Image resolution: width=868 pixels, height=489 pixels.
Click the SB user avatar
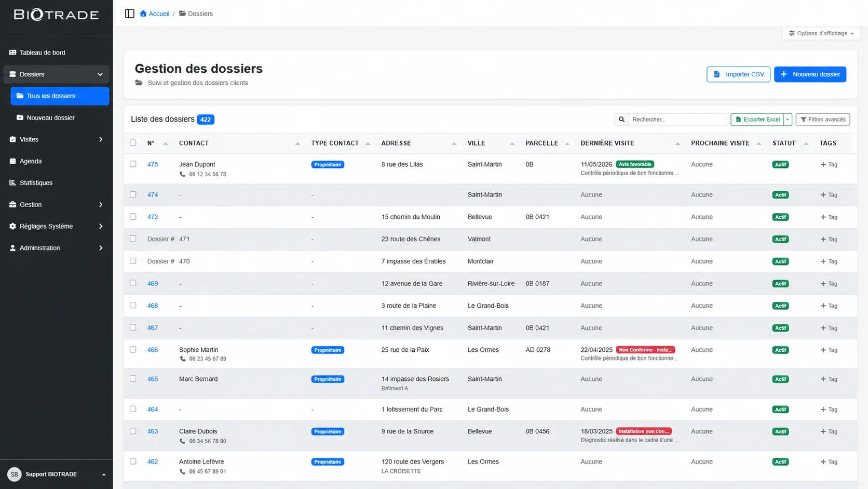15,474
